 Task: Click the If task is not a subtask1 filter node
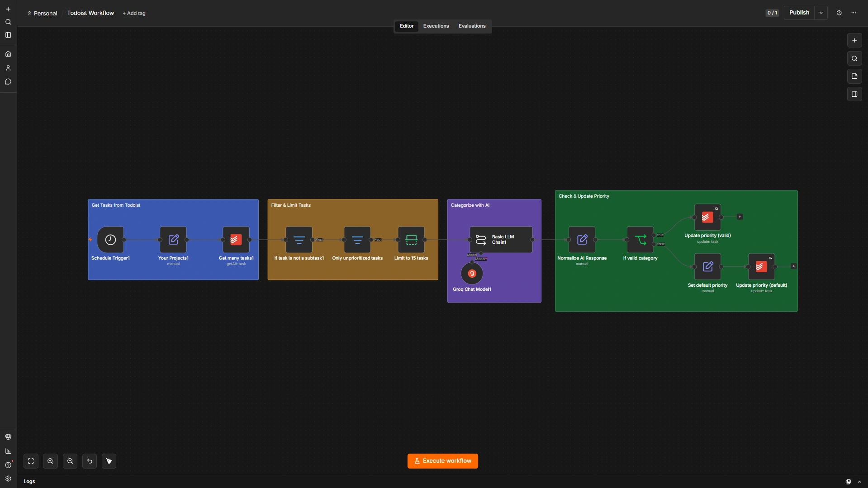click(x=299, y=240)
